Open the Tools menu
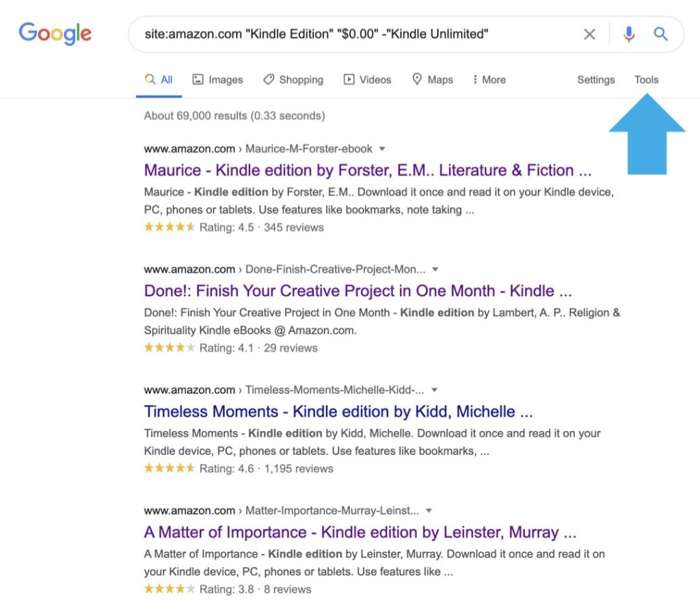This screenshot has height=615, width=700. tap(646, 79)
